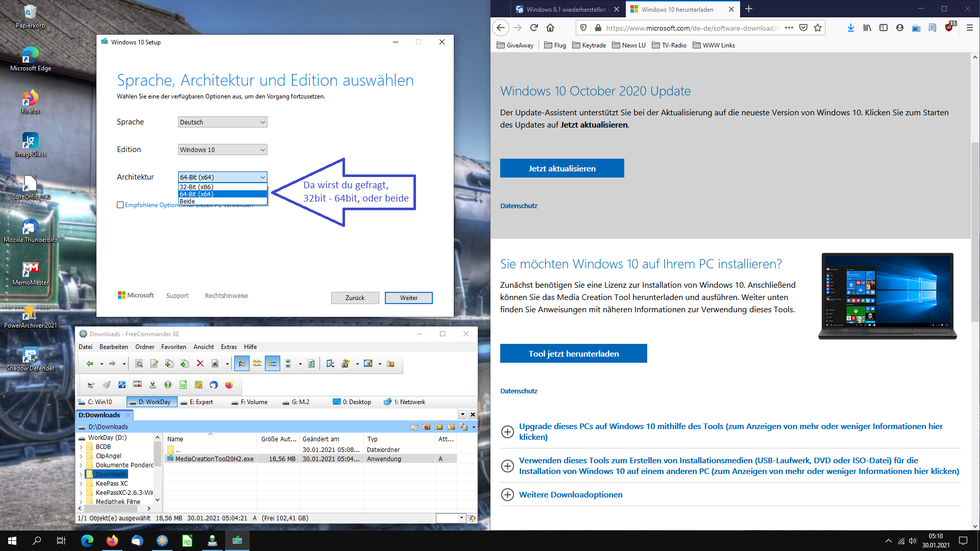Screen dimensions: 980x551
Task: Select the '32-Bit (x86)' architecture option
Action: click(x=197, y=187)
